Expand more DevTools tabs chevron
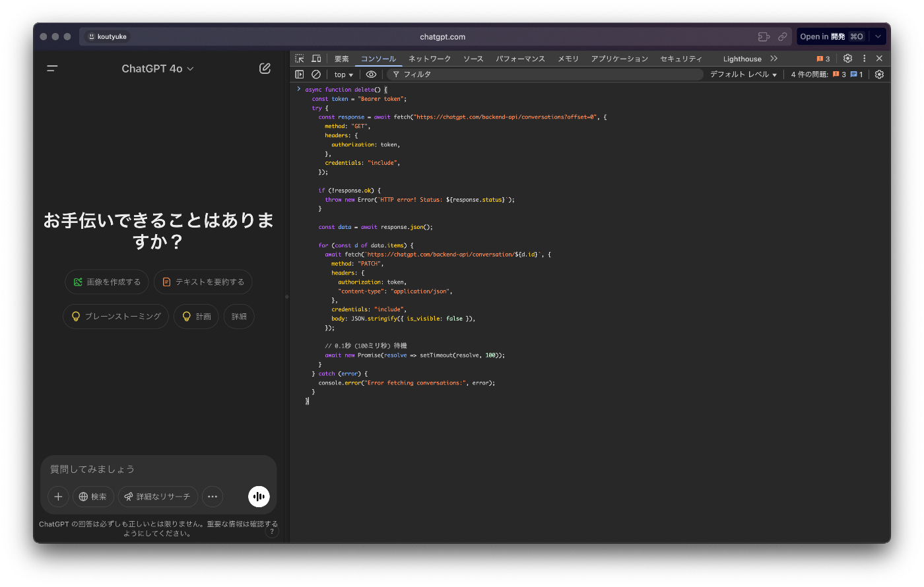Viewport: 924px width, 587px height. tap(774, 59)
